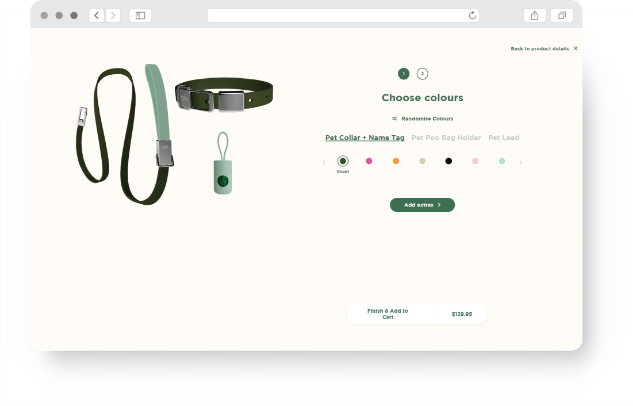
Task: Click the arrow on the Add extras button
Action: coord(439,205)
